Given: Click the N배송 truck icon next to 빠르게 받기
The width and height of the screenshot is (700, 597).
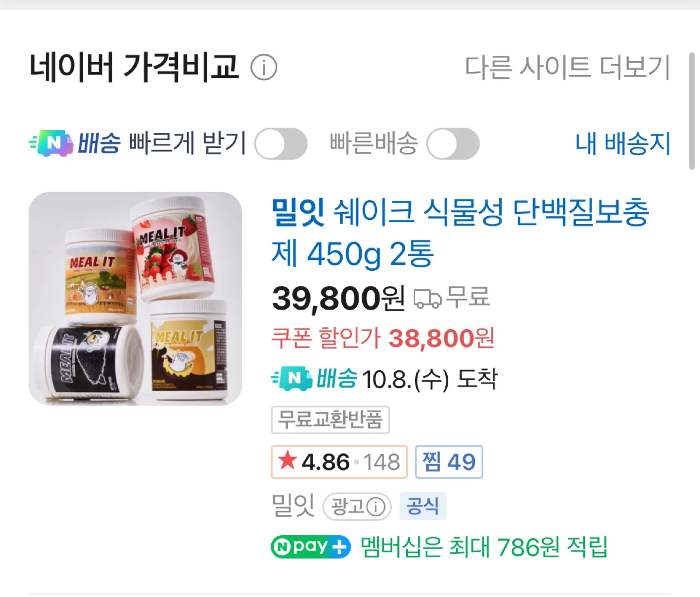Looking at the screenshot, I should [51, 143].
